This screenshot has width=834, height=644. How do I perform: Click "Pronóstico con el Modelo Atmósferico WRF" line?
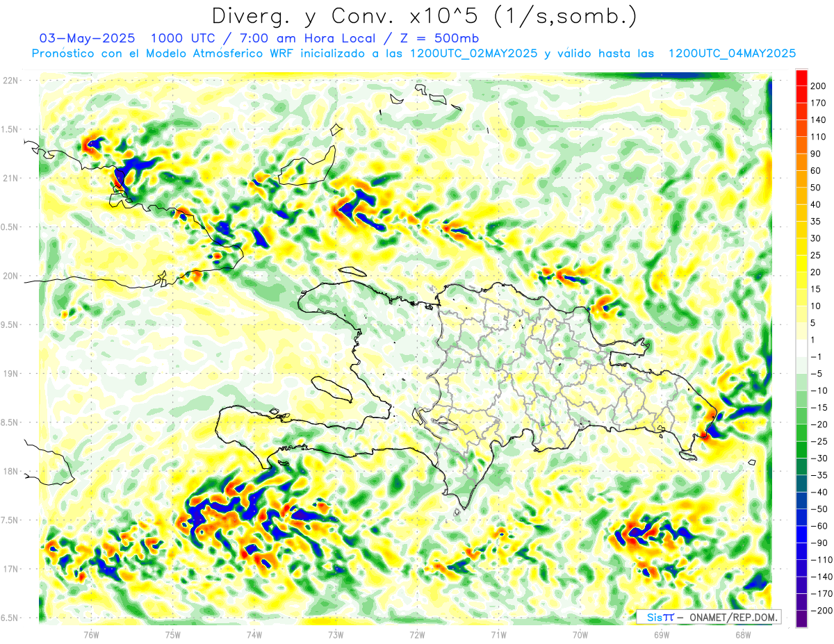click(x=163, y=53)
